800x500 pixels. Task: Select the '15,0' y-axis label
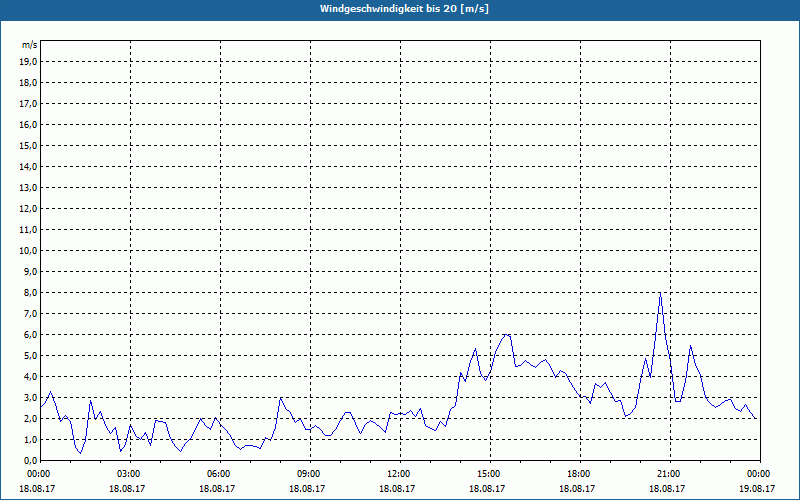click(x=29, y=145)
